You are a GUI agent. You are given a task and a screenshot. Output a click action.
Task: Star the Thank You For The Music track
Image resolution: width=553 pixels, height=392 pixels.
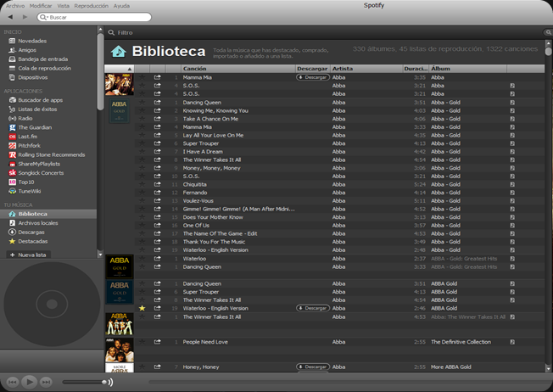142,242
